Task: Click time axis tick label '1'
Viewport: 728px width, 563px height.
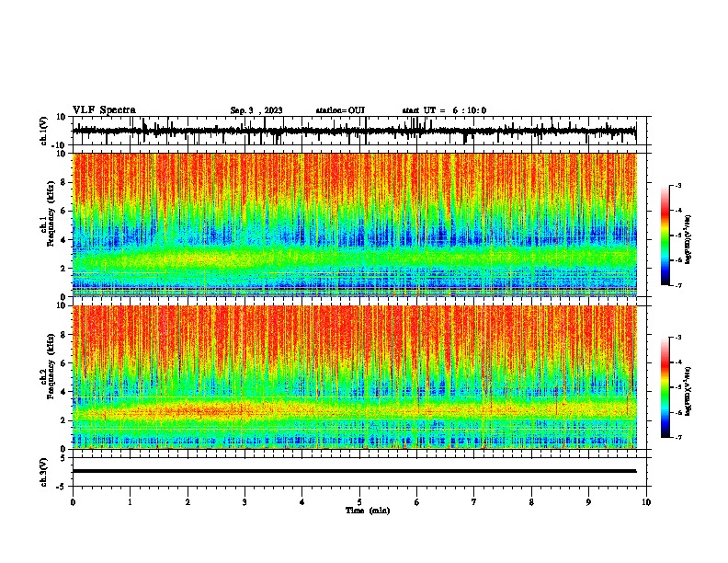Action: click(130, 502)
